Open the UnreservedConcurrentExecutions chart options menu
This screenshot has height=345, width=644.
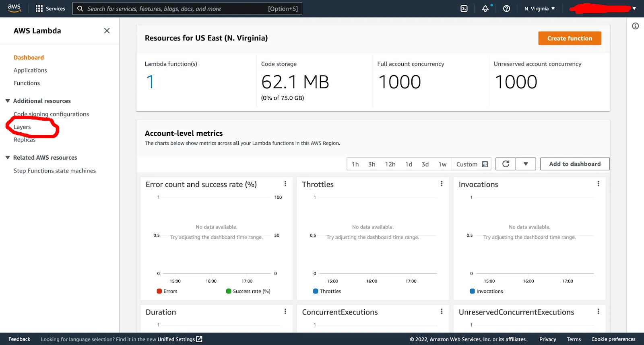[599, 312]
